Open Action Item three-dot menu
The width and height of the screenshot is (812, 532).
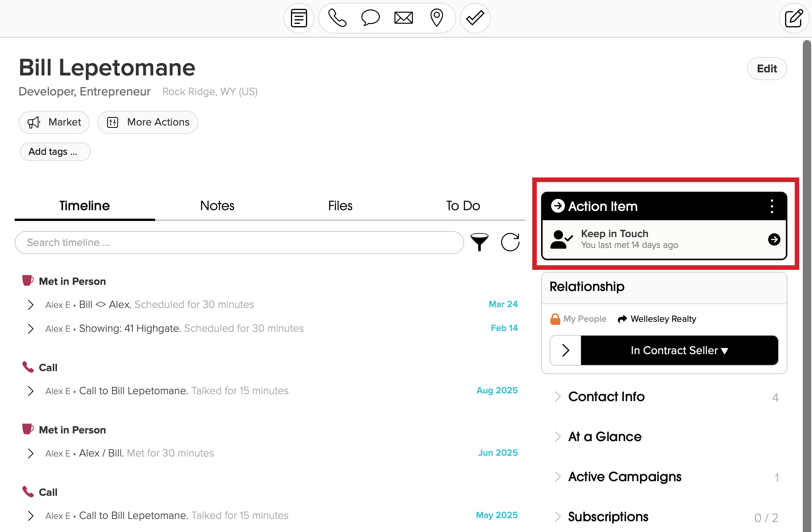point(772,206)
